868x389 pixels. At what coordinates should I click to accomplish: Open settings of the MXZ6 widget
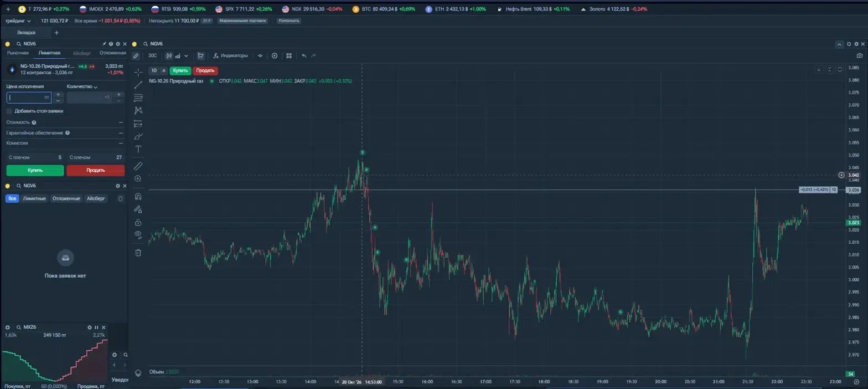pos(90,327)
